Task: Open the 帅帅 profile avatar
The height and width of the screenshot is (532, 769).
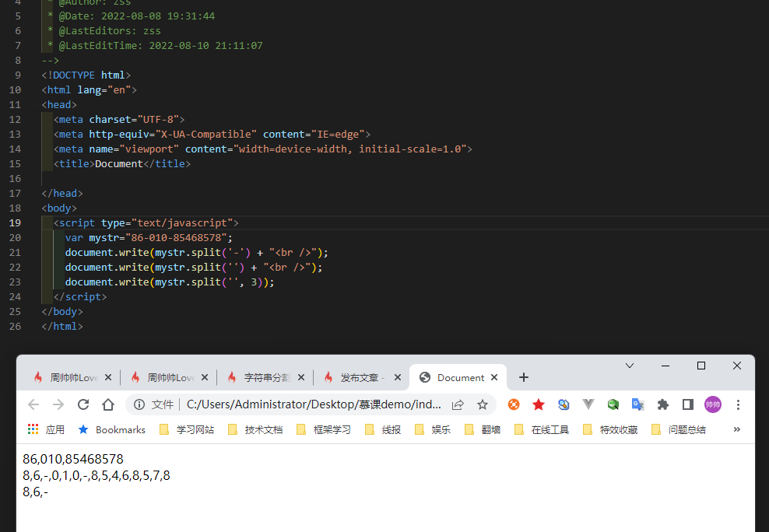Action: [x=713, y=404]
